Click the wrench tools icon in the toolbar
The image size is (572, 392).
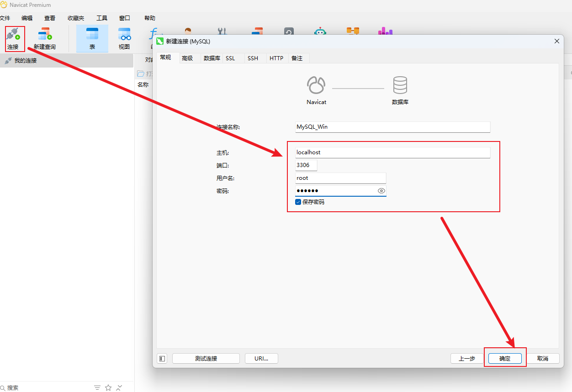(222, 31)
